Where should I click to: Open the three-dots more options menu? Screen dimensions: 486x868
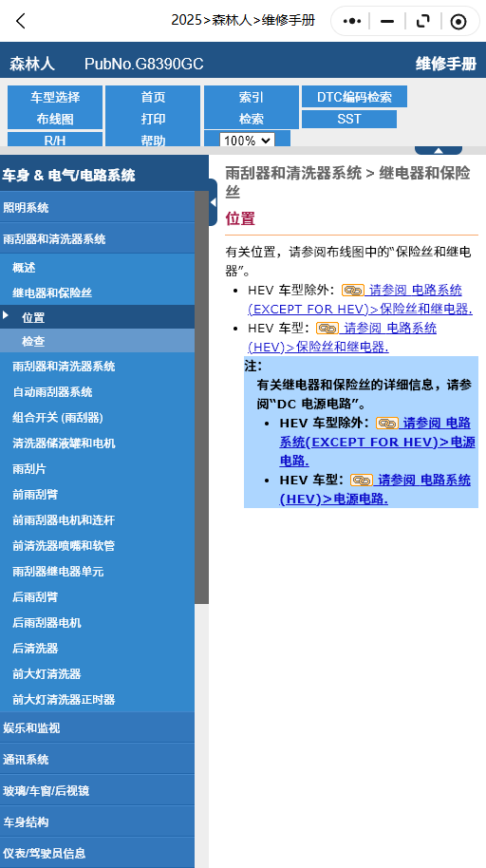point(352,21)
